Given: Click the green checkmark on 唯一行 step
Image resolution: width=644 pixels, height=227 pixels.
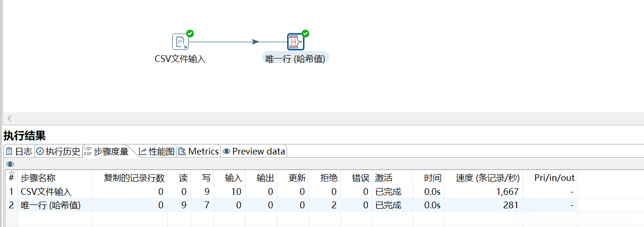Looking at the screenshot, I should tap(305, 34).
